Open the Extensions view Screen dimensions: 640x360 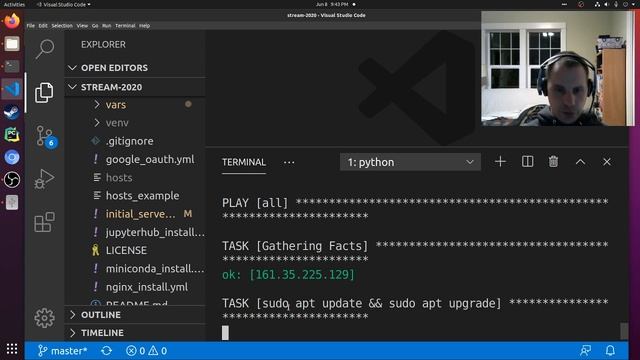point(44,222)
